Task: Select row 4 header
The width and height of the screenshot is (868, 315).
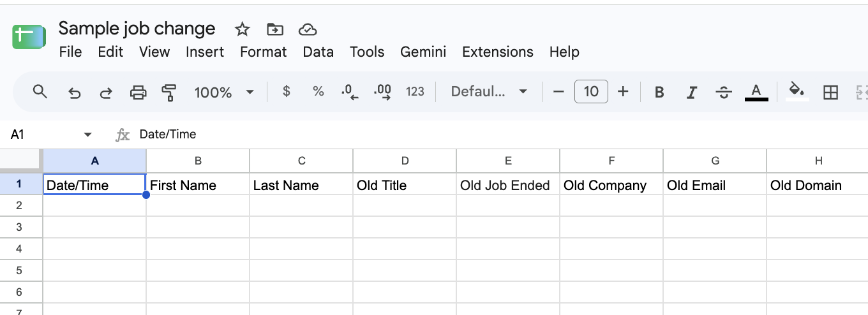Action: click(20, 249)
